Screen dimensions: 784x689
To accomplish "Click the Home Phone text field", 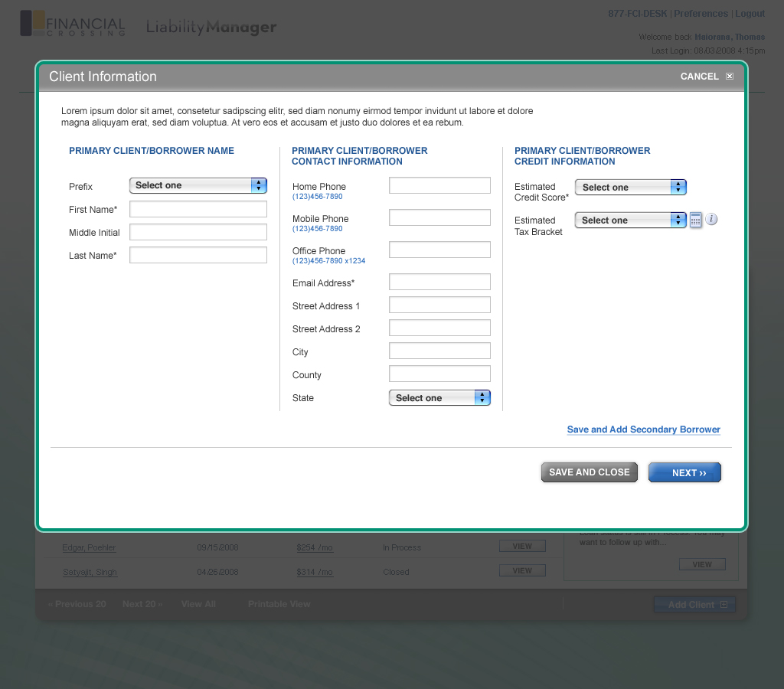I will tap(439, 185).
